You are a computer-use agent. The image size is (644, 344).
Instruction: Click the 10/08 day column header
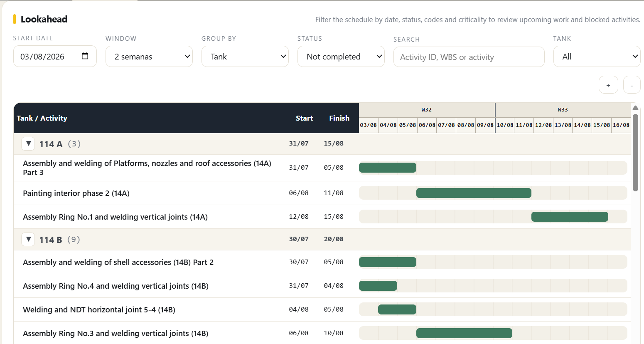505,125
